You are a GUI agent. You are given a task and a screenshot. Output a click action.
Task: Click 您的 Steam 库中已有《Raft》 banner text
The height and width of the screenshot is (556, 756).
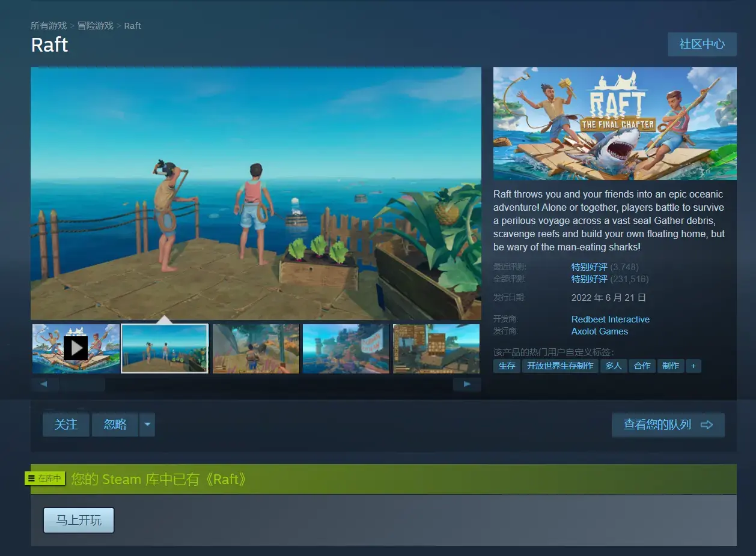pyautogui.click(x=159, y=479)
